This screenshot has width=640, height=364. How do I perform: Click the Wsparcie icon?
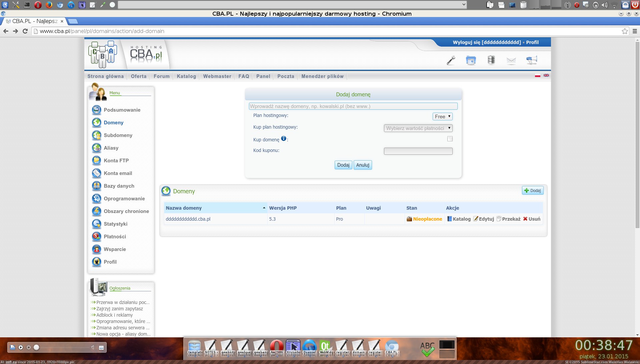click(x=97, y=249)
